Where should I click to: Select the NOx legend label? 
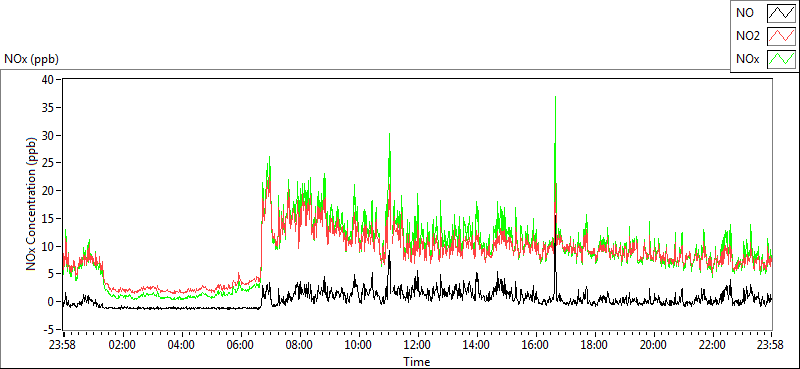click(x=747, y=59)
